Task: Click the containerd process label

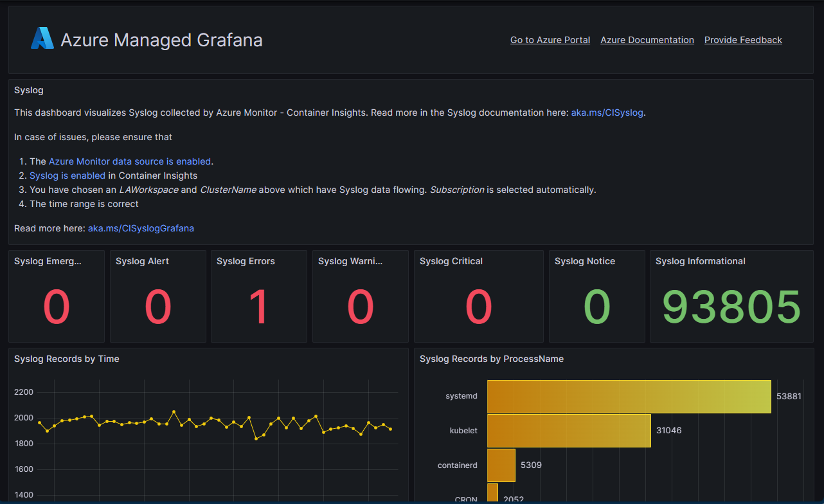Action: [458, 465]
